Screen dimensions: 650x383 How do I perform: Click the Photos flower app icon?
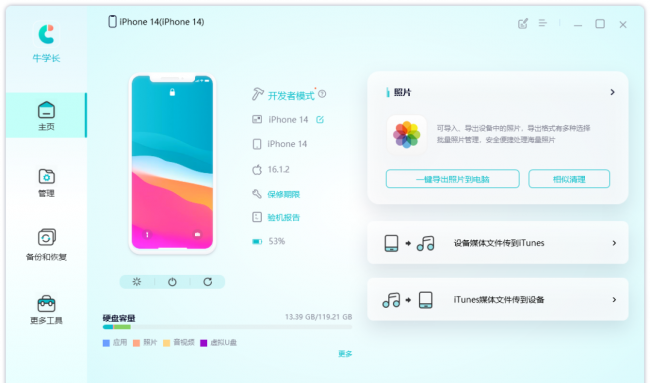[x=407, y=135]
